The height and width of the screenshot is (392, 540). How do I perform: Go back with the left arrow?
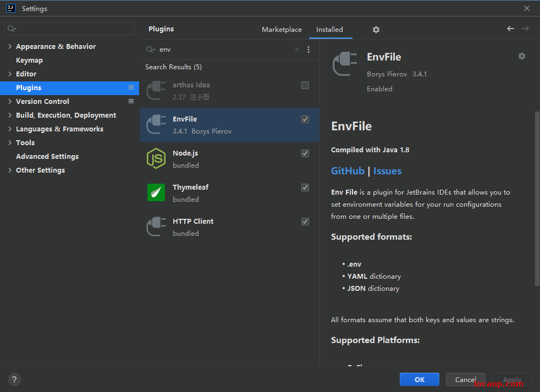tap(510, 29)
